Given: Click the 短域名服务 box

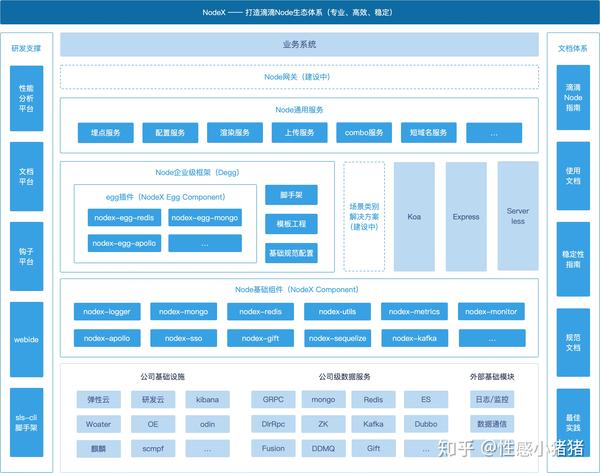Looking at the screenshot, I should (x=429, y=133).
